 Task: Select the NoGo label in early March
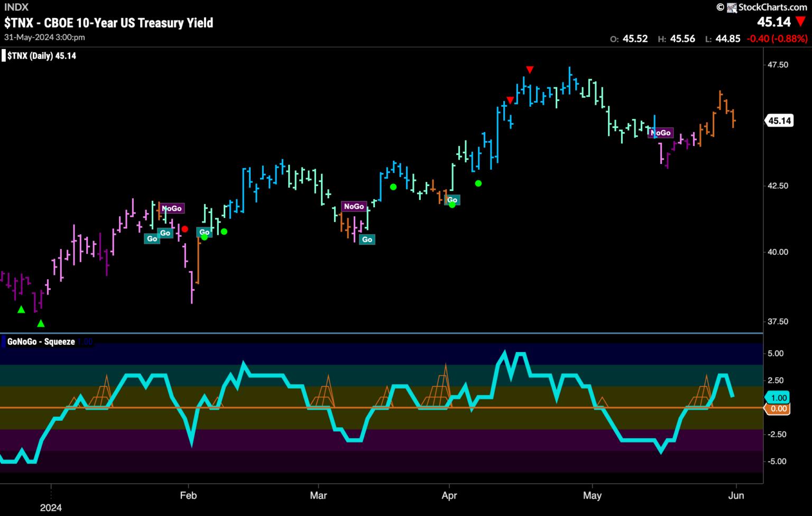click(354, 206)
